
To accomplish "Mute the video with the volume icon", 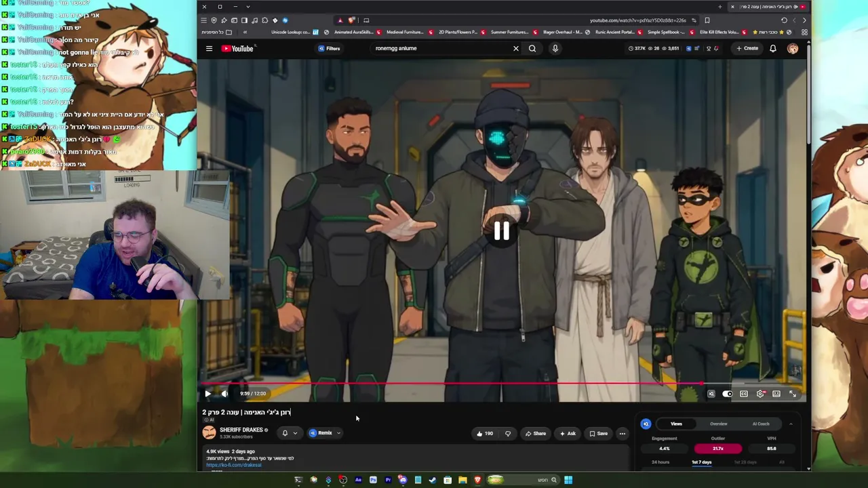I will pyautogui.click(x=224, y=394).
